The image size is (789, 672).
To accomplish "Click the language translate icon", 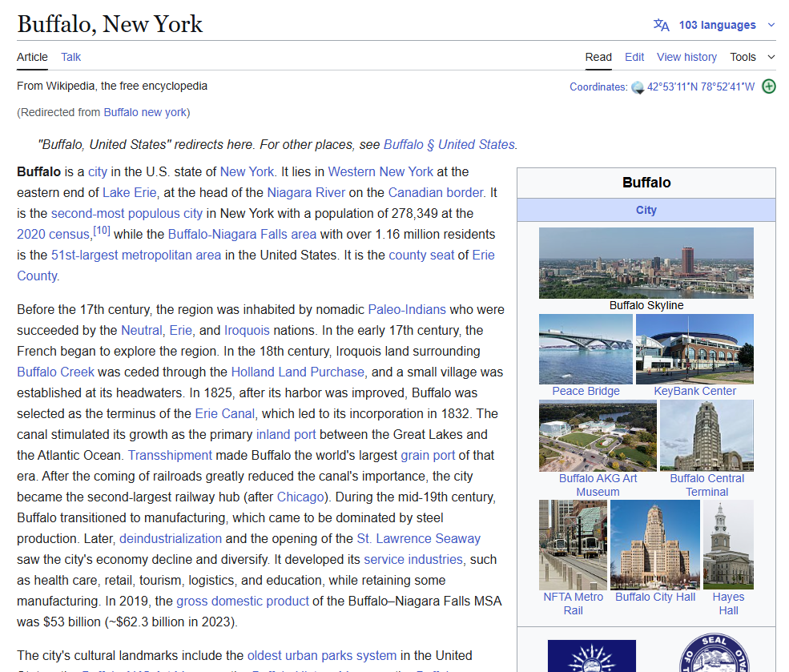I will [x=661, y=25].
